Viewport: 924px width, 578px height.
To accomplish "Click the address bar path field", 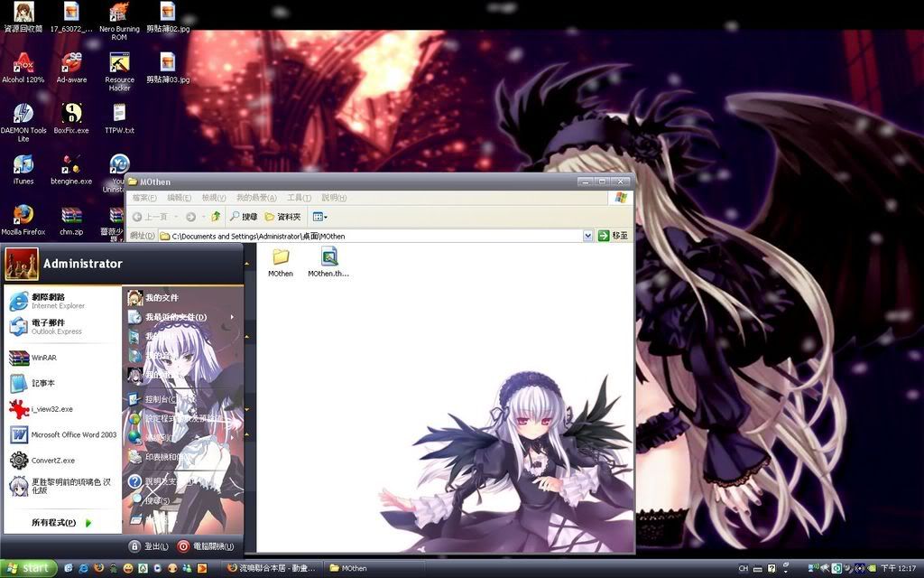I will coord(375,236).
